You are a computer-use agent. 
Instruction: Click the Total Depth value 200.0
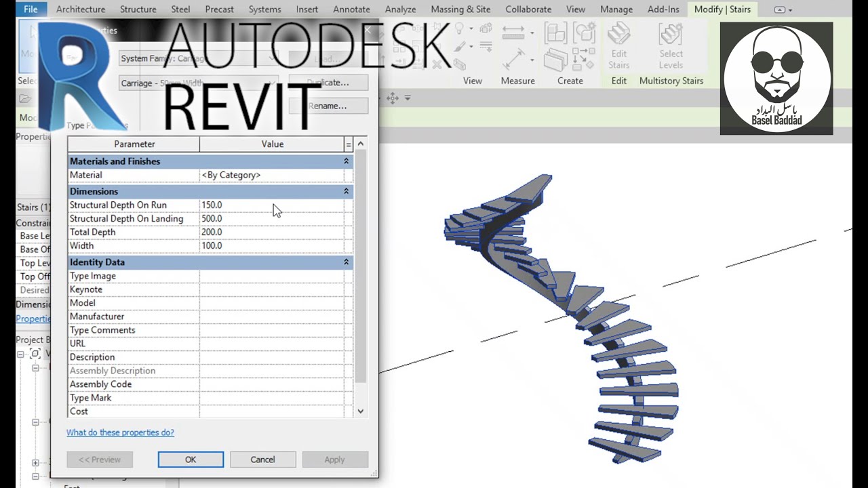click(x=271, y=232)
